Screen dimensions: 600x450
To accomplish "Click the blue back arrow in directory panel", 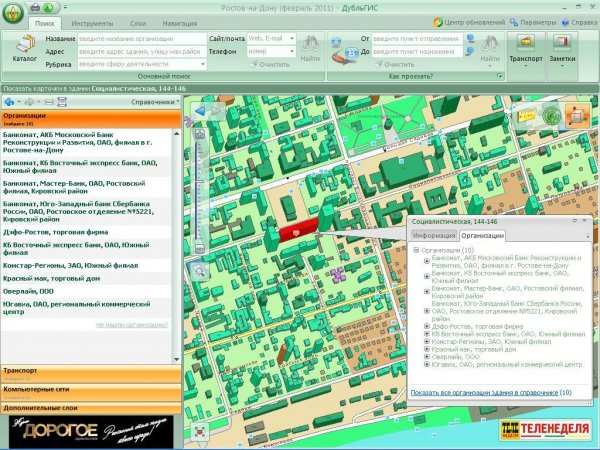I will coord(9,102).
